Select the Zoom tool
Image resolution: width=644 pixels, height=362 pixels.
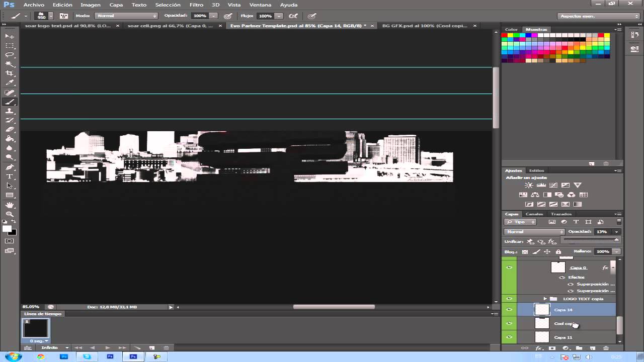tap(10, 214)
